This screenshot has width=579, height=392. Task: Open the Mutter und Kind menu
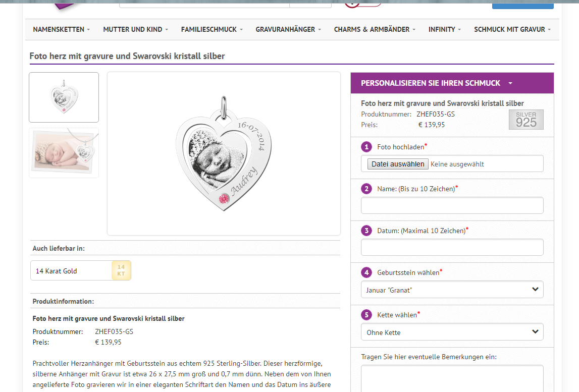click(135, 29)
